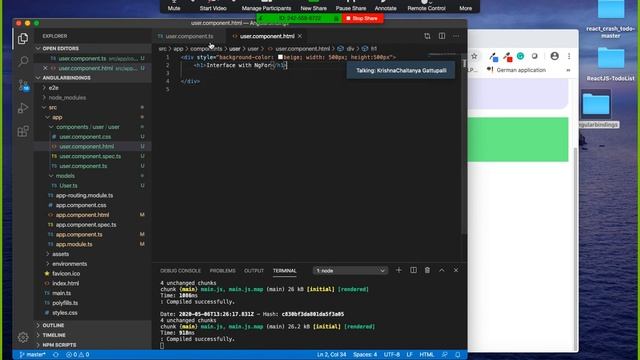Open Manage Participants in Zoom toolbar
Screen dimensions: 640x360
pyautogui.click(x=266, y=6)
